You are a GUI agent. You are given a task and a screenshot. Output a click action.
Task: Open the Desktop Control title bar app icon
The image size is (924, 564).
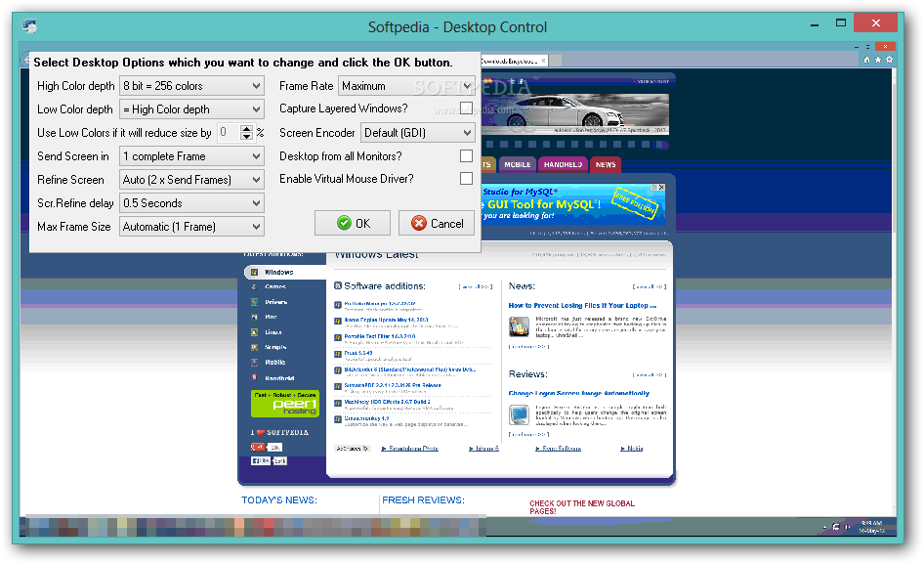[29, 25]
